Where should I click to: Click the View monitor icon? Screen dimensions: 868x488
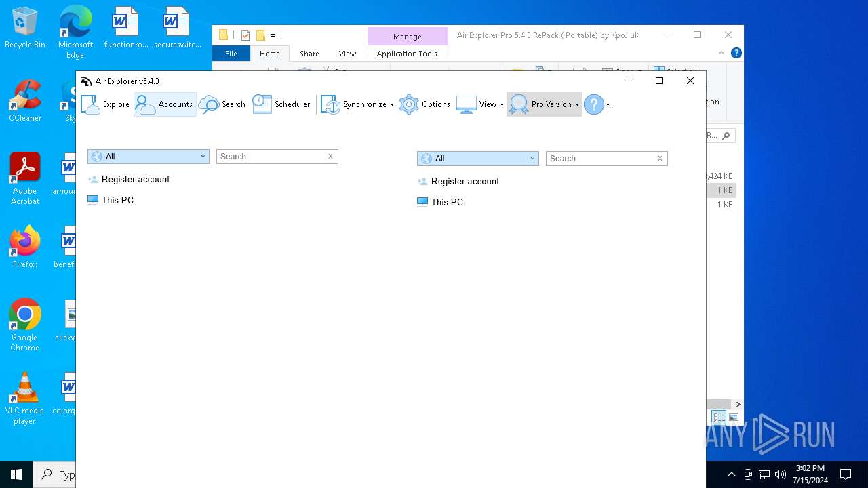click(467, 104)
